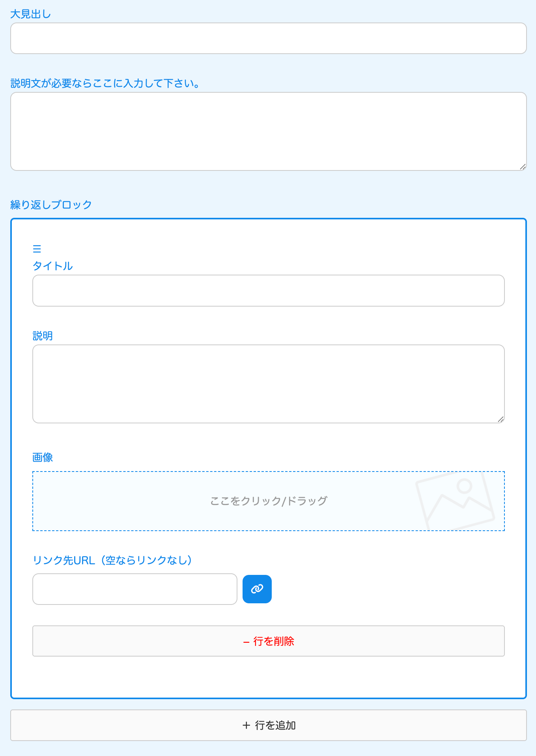Image resolution: width=536 pixels, height=756 pixels.
Task: Click the hamburger drag handle icon
Action: tap(37, 249)
